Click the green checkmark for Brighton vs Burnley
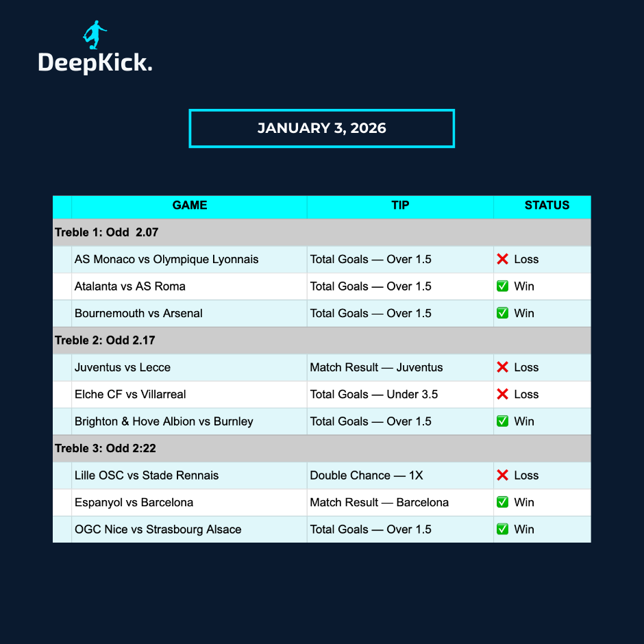The image size is (644, 644). click(502, 421)
